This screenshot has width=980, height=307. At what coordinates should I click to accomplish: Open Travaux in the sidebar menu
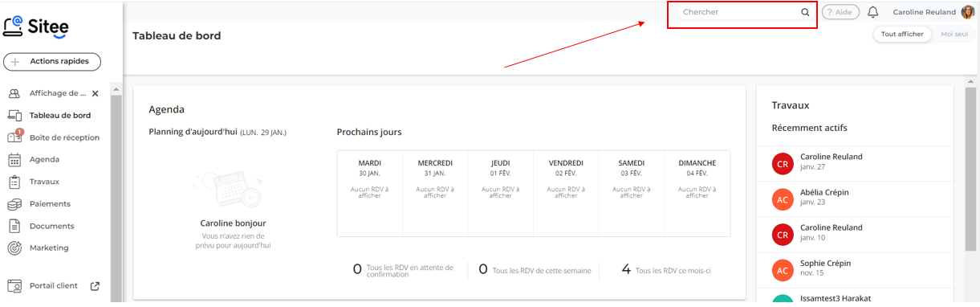coord(44,182)
